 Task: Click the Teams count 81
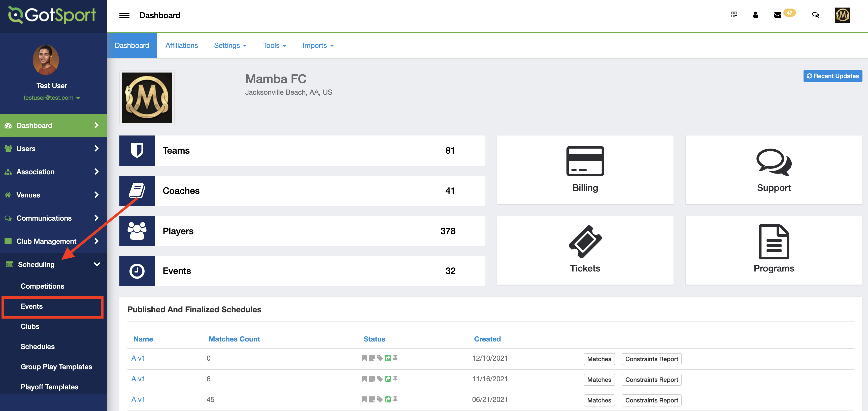(x=450, y=151)
